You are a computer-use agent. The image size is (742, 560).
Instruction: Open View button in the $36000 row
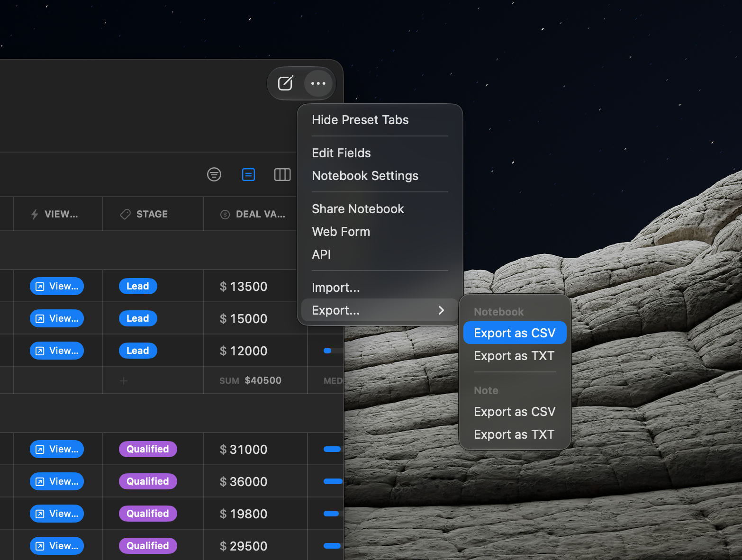click(57, 481)
